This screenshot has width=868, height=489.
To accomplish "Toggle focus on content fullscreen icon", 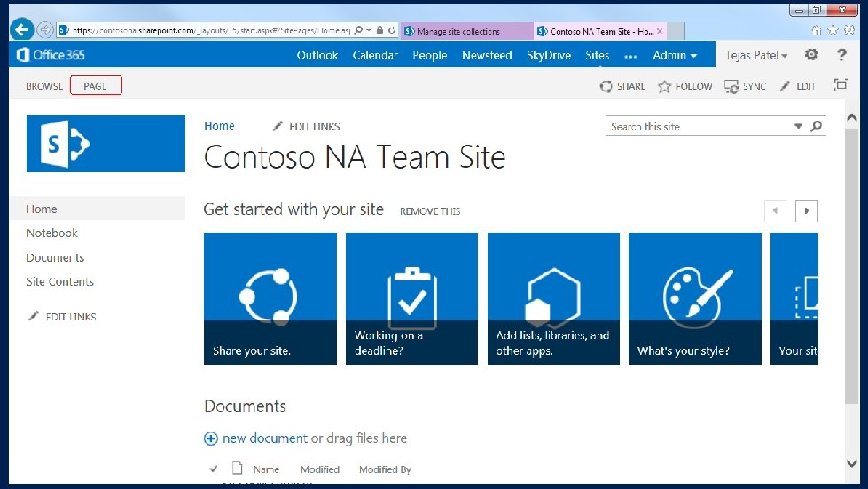I will (841, 85).
